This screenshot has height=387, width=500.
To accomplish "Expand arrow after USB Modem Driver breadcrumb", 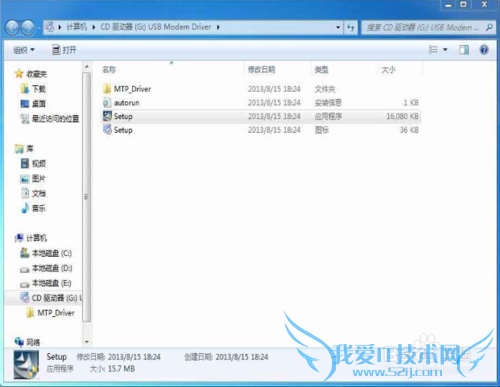I will click(218, 27).
